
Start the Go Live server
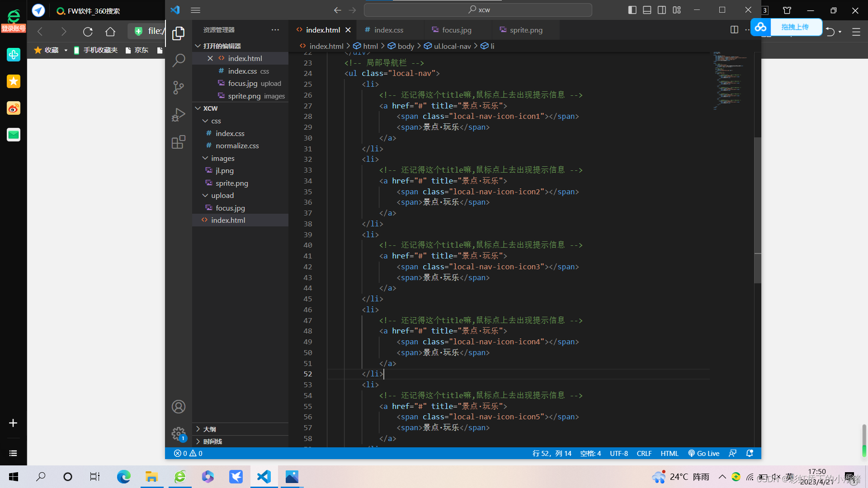(x=704, y=454)
